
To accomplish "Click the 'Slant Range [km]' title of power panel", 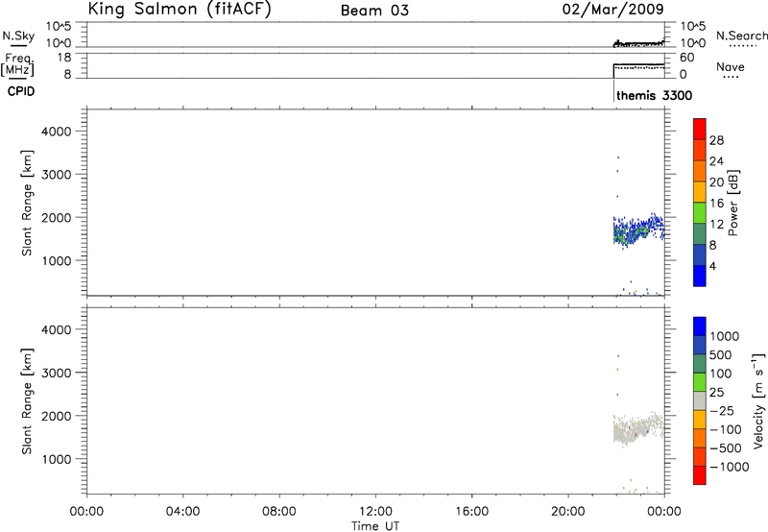I will coord(27,203).
